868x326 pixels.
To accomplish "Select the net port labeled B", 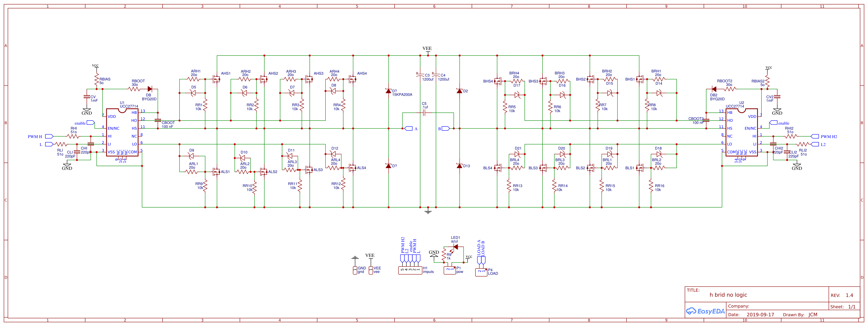I will point(446,128).
